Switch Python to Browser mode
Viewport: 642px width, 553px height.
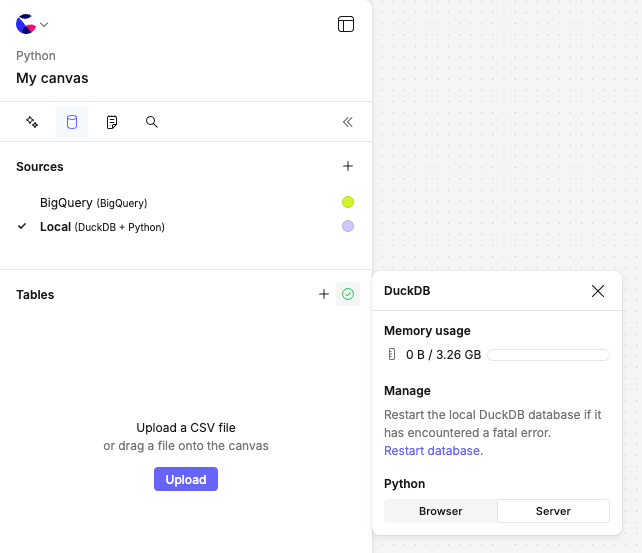tap(441, 511)
